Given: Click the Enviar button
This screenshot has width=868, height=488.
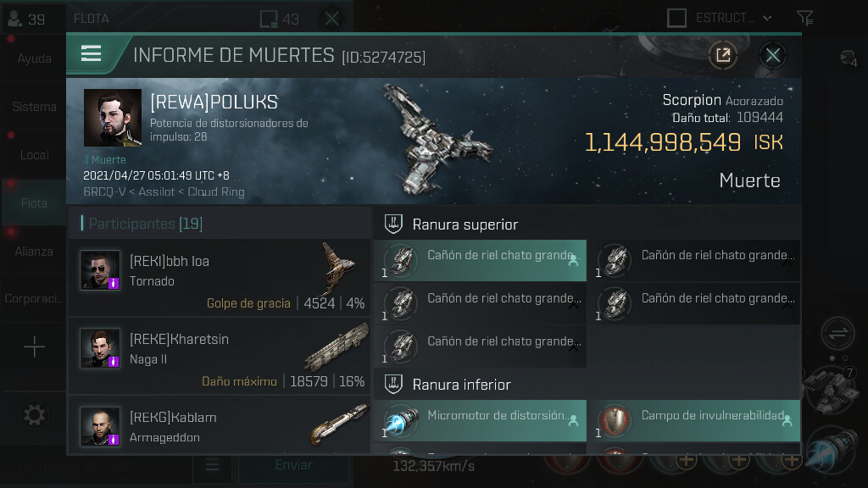Looking at the screenshot, I should tap(293, 465).
